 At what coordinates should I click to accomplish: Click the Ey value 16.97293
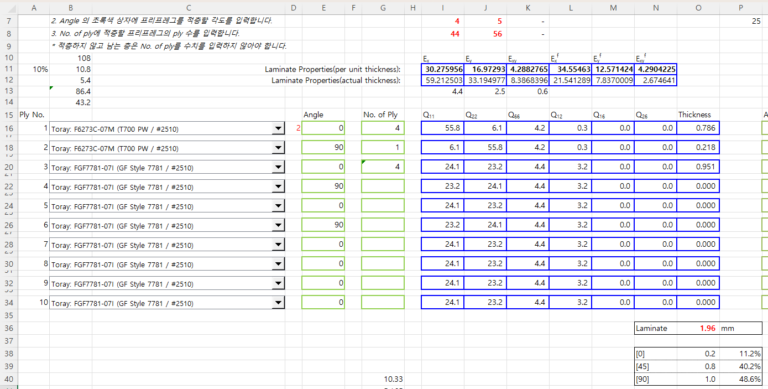point(485,70)
